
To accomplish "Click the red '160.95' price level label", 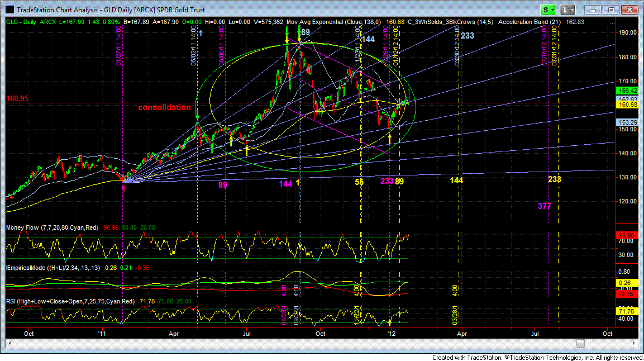I will click(x=17, y=98).
